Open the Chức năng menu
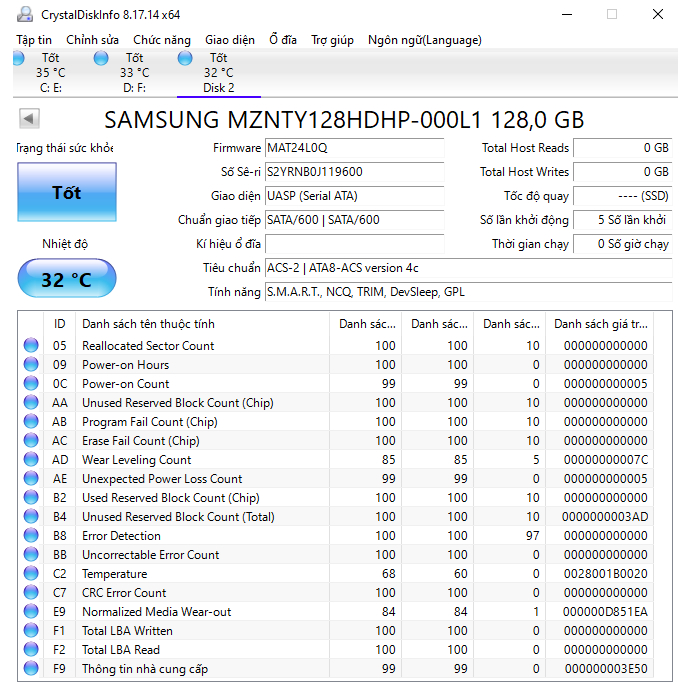Viewport: 690px width, 690px height. click(161, 40)
